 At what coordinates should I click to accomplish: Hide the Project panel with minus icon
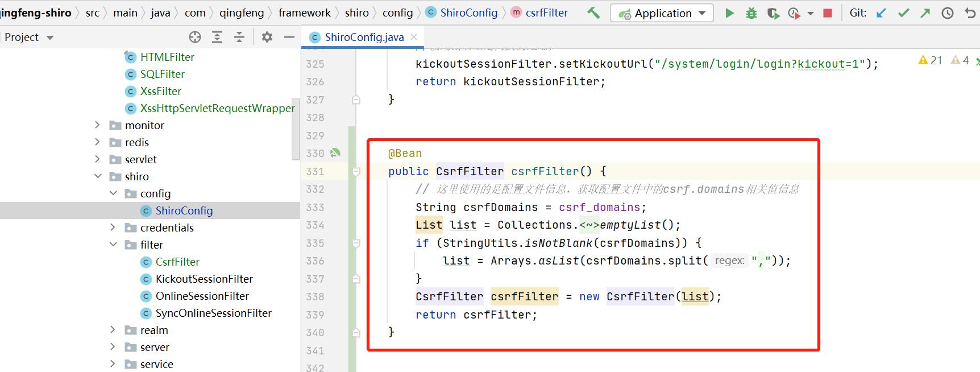click(x=289, y=37)
